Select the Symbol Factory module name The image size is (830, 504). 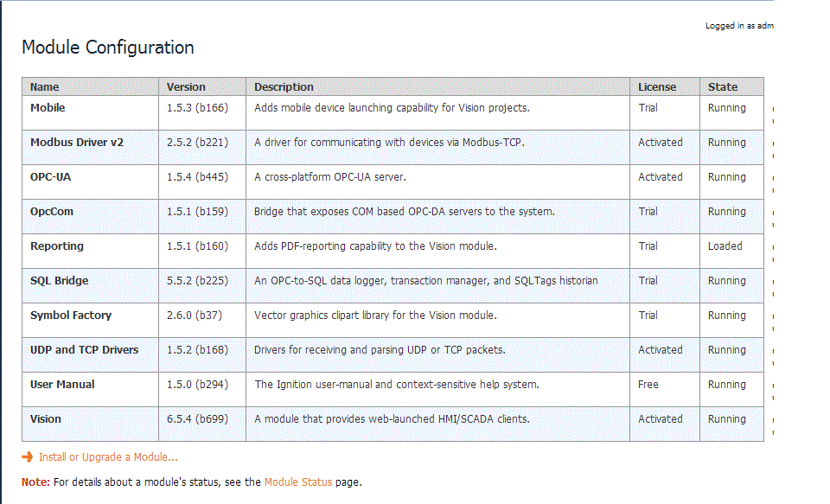click(x=71, y=315)
